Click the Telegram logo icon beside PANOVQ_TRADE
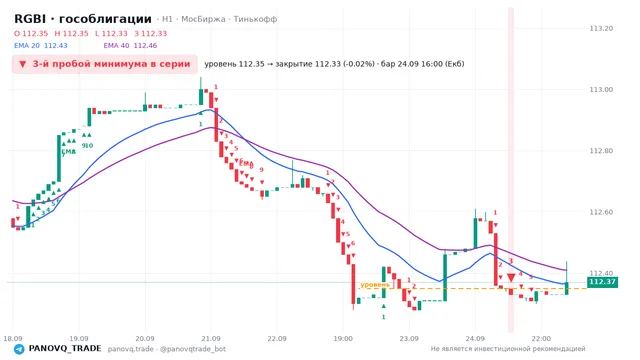Viewport: 640px width, 360px height. click(19, 349)
